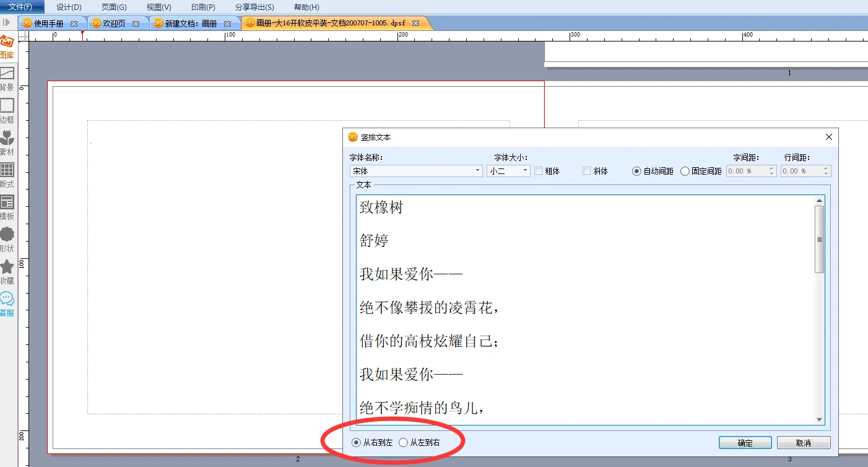Open the 帮助(H) menu
The image size is (868, 467).
point(306,7)
